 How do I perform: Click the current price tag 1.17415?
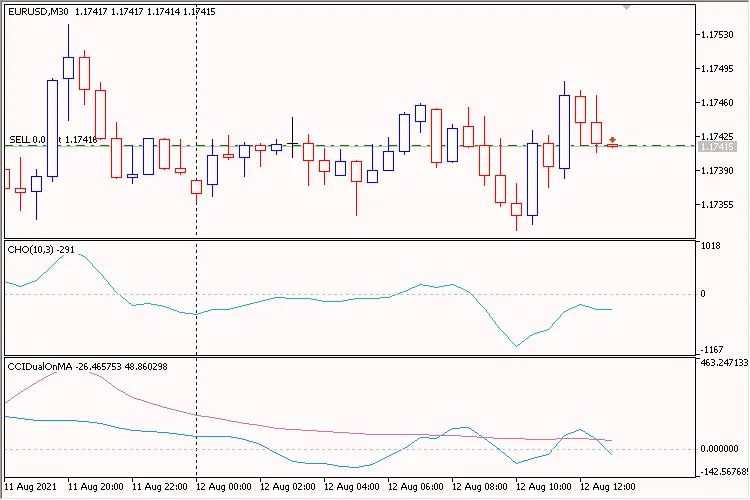718,147
